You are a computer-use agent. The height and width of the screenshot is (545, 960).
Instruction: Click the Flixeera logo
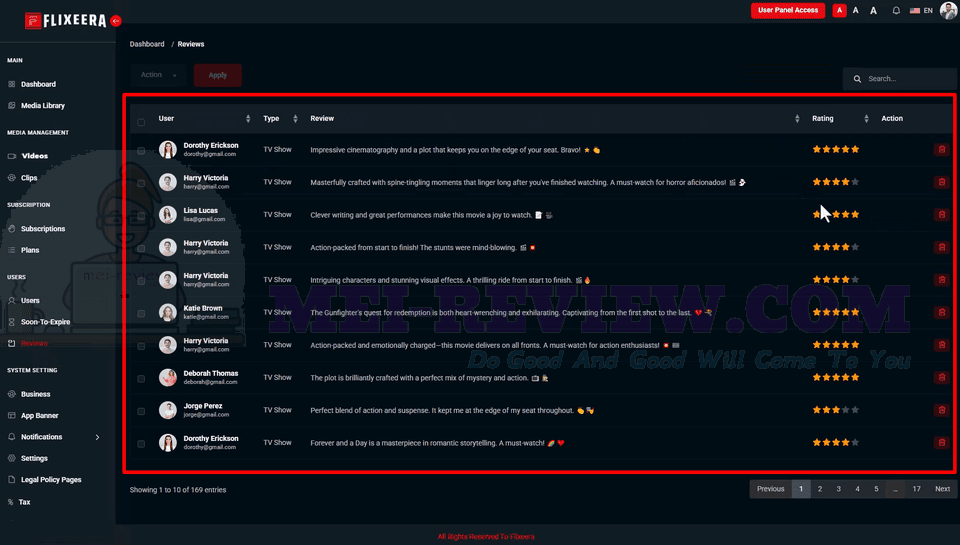[x=66, y=20]
